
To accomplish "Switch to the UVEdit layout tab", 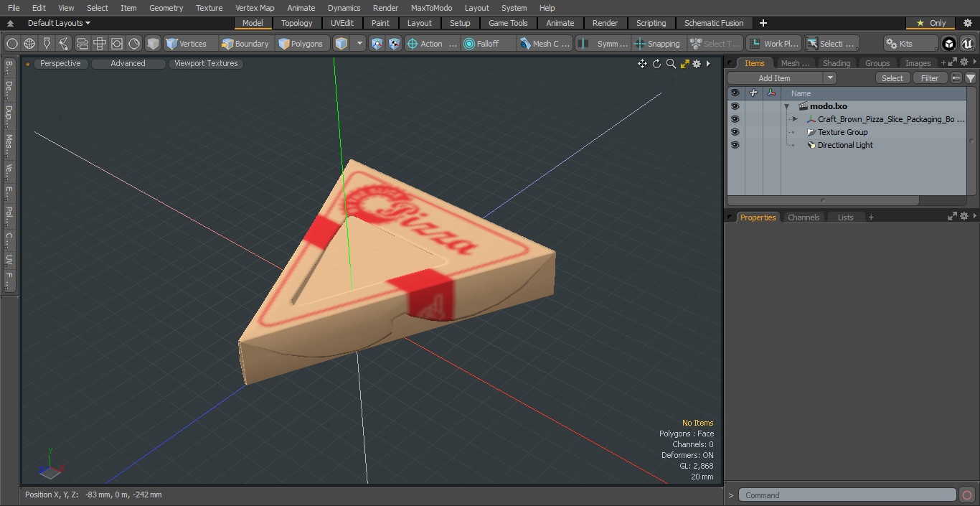I will click(x=342, y=23).
